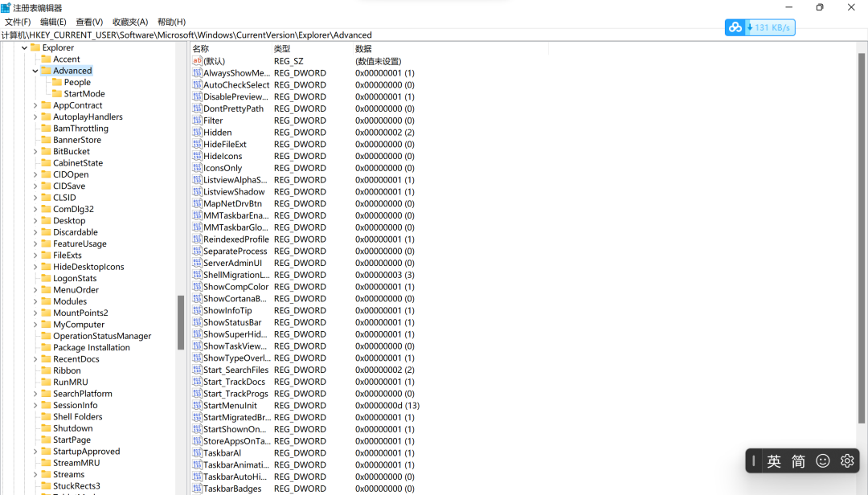Select the Shell Folders key

(77, 417)
